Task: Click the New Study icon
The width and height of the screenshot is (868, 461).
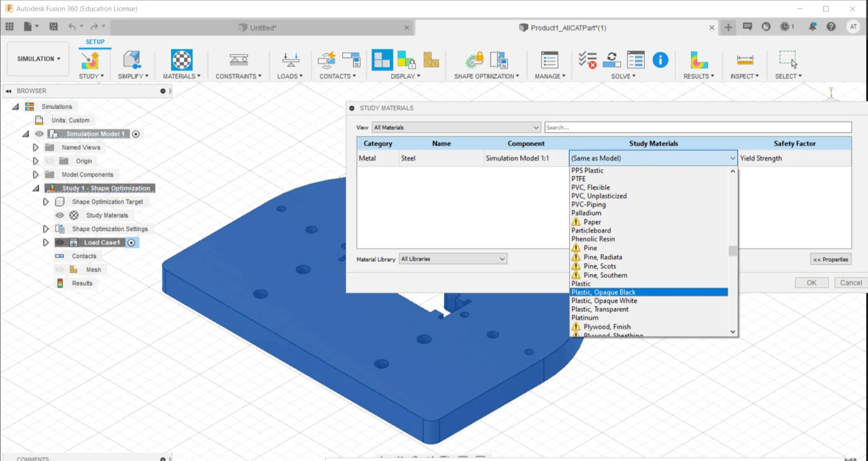Action: click(x=90, y=60)
